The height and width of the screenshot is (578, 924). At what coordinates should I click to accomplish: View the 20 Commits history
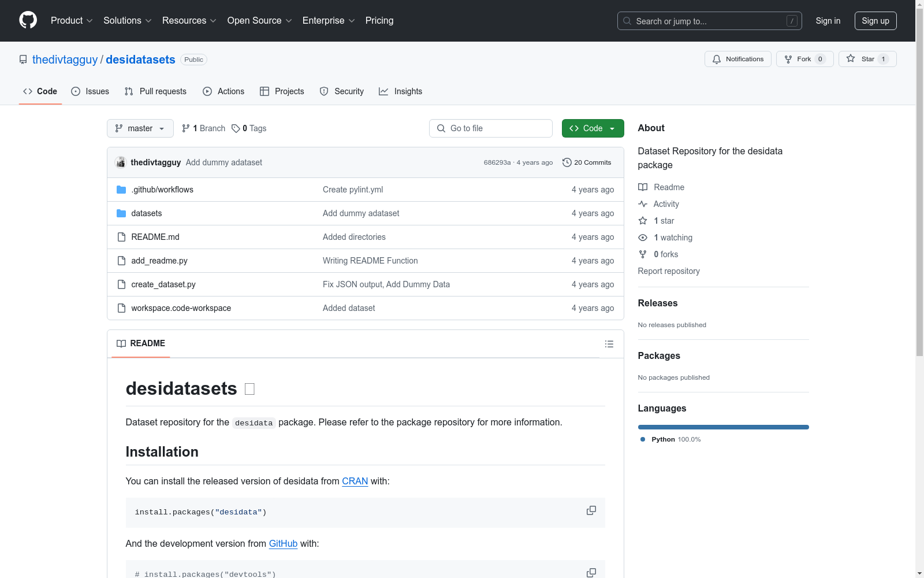[587, 162]
